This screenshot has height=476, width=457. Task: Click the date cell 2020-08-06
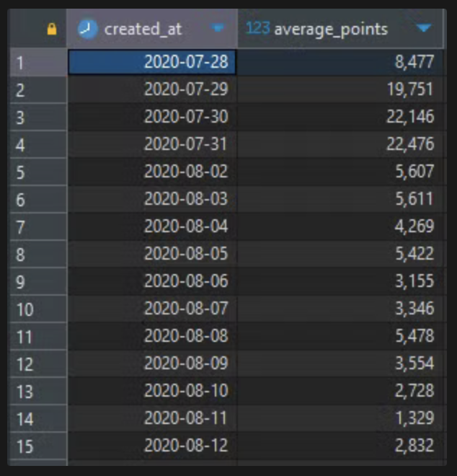click(x=152, y=281)
